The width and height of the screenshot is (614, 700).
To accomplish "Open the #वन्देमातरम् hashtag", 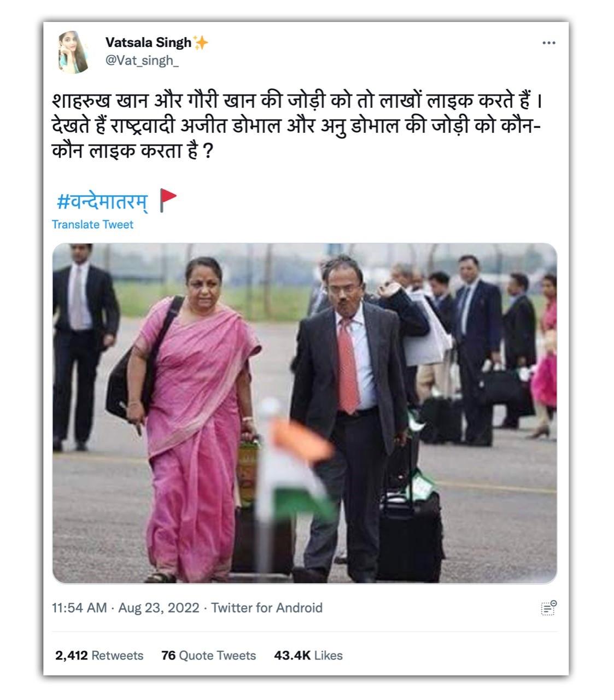I will [x=102, y=201].
